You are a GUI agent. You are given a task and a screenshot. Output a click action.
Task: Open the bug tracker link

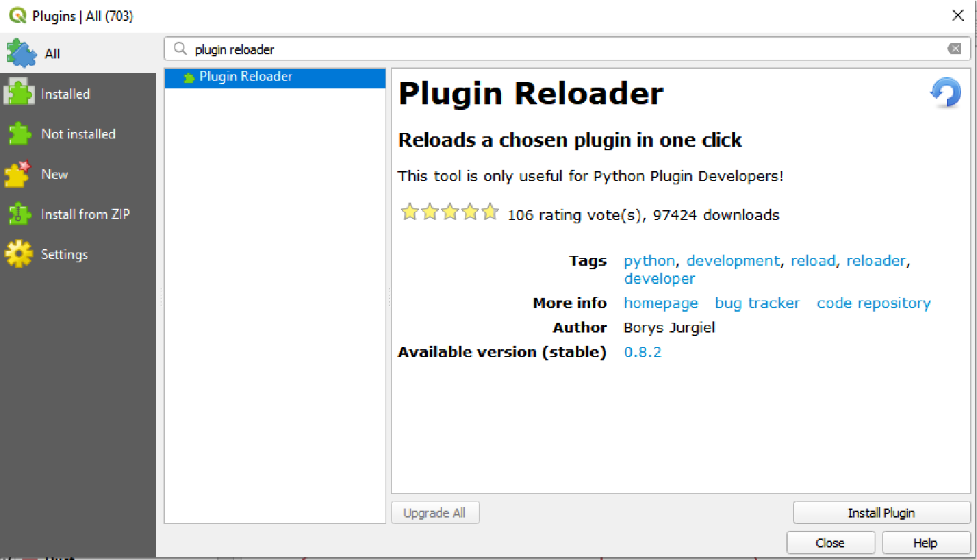click(x=757, y=303)
